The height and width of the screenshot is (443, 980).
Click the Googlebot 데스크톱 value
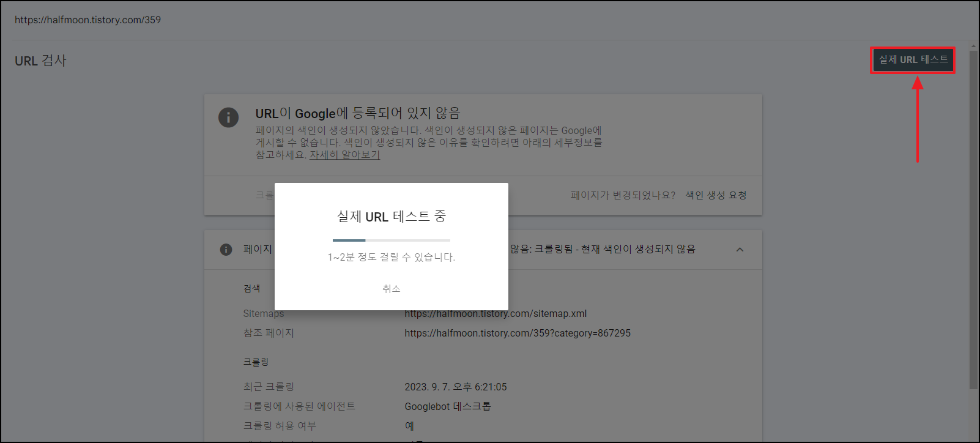coord(448,406)
